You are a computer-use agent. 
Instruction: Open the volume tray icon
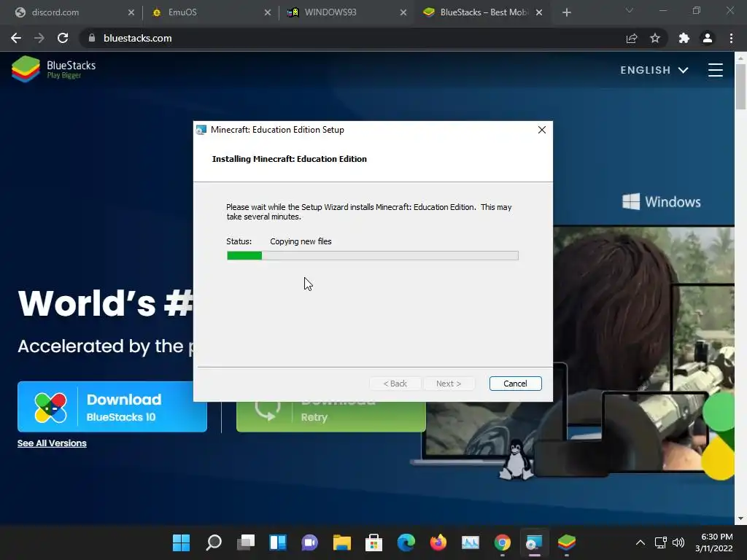[x=678, y=542]
